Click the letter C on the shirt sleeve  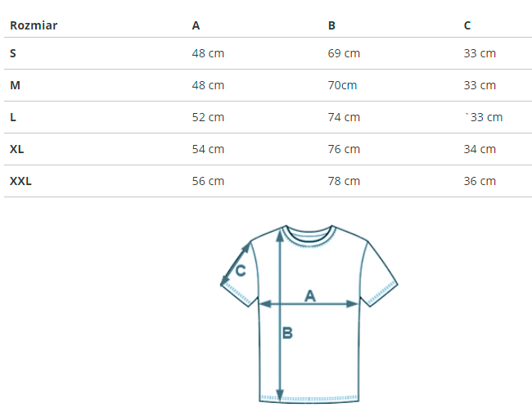(241, 271)
